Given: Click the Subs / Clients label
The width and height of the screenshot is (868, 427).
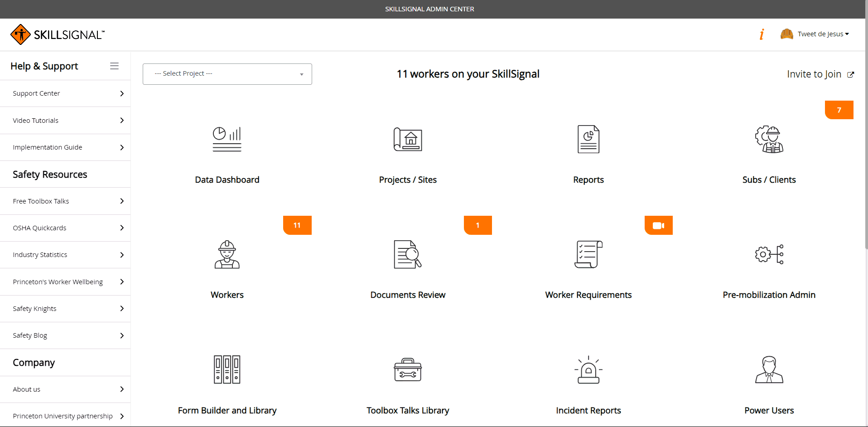Looking at the screenshot, I should click(769, 180).
